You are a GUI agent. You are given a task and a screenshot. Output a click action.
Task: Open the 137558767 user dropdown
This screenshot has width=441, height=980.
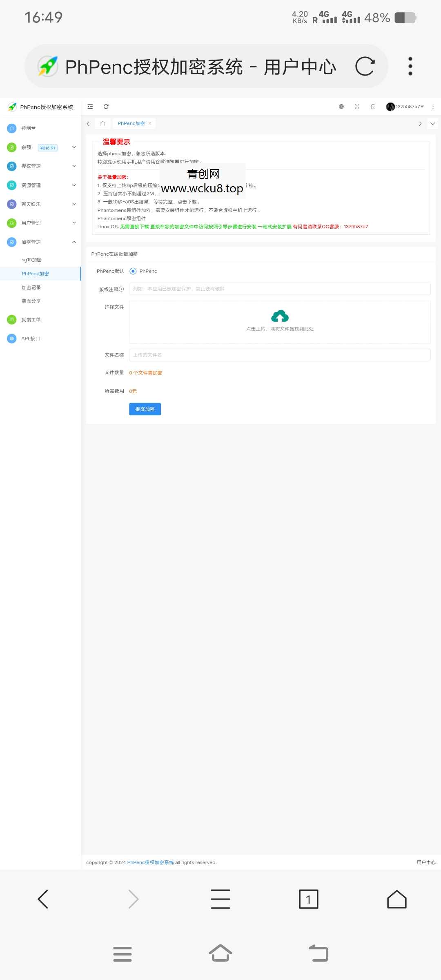pyautogui.click(x=405, y=107)
